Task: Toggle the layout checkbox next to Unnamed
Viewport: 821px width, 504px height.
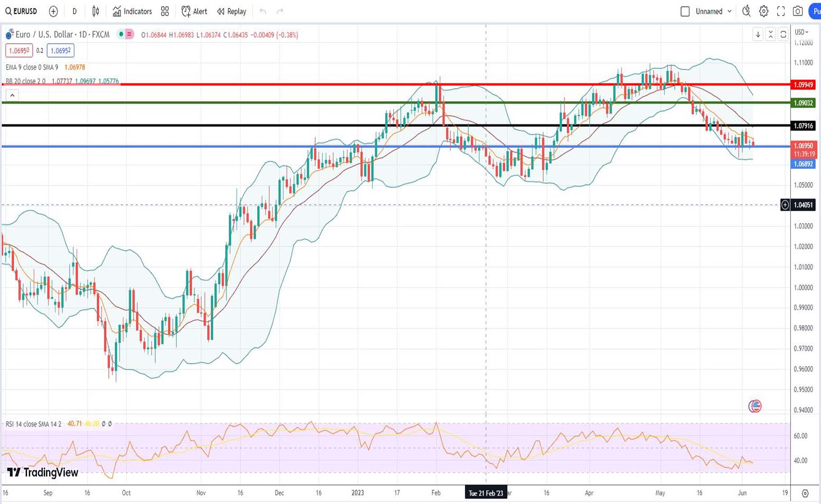Action: [x=685, y=11]
